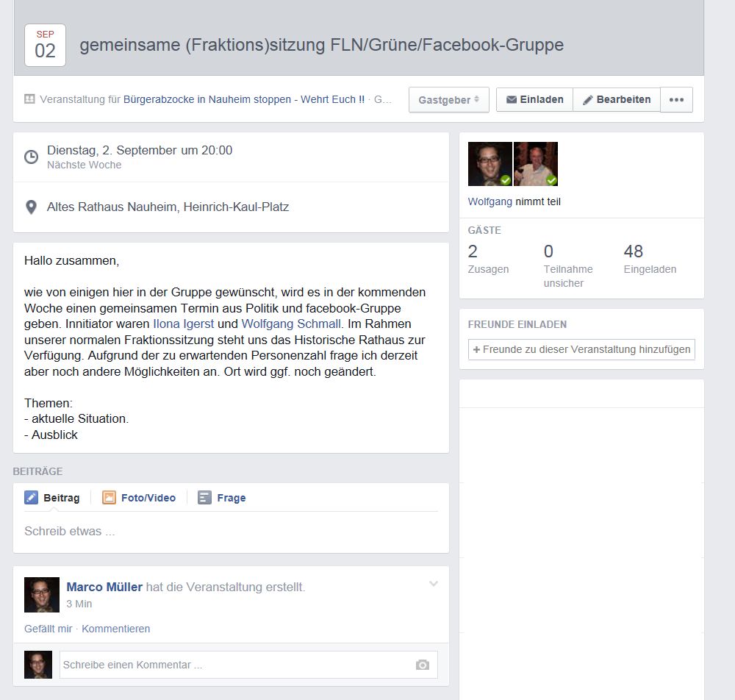Click the clock icon beside event date
This screenshot has height=700, width=735.
(x=31, y=157)
